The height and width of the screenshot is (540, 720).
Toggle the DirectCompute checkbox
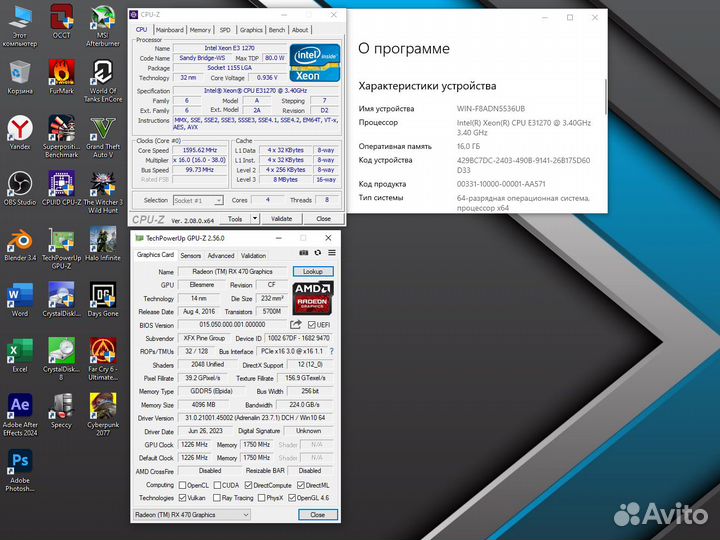point(248,485)
